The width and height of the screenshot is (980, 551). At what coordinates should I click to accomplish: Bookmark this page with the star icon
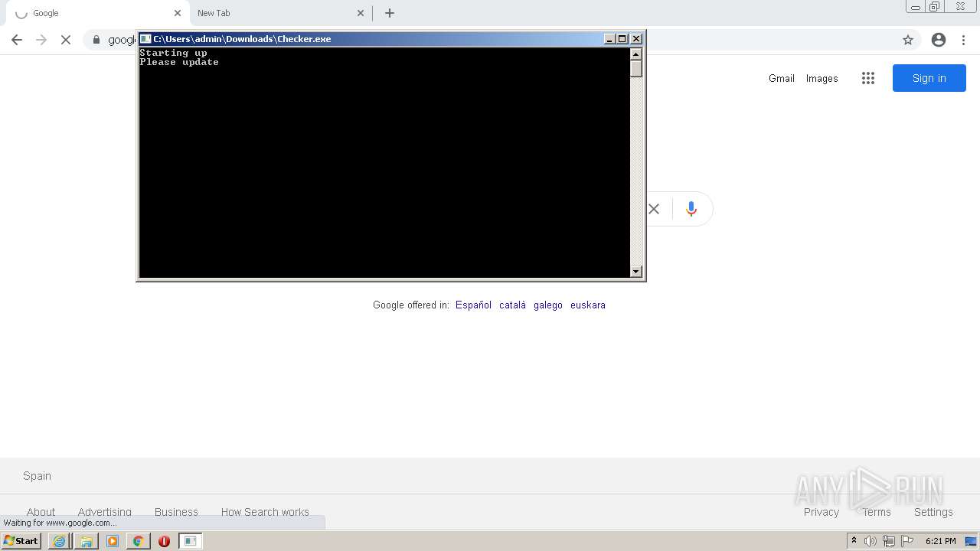[908, 40]
